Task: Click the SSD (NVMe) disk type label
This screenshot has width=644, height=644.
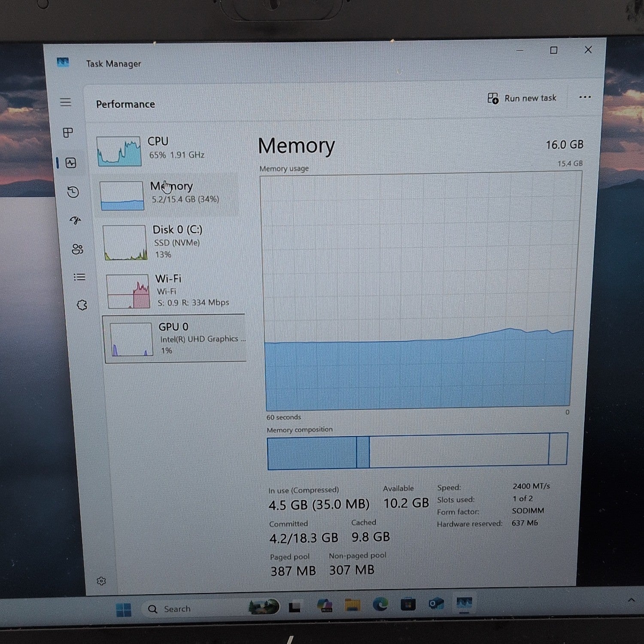Action: point(177,243)
